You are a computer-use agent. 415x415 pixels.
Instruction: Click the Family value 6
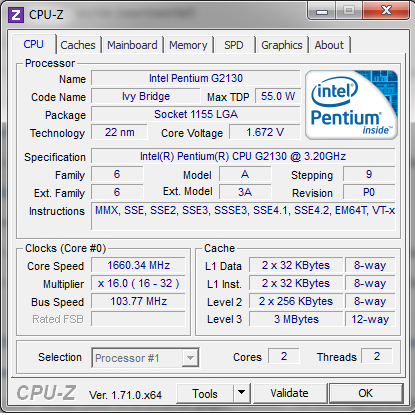pyautogui.click(x=117, y=174)
